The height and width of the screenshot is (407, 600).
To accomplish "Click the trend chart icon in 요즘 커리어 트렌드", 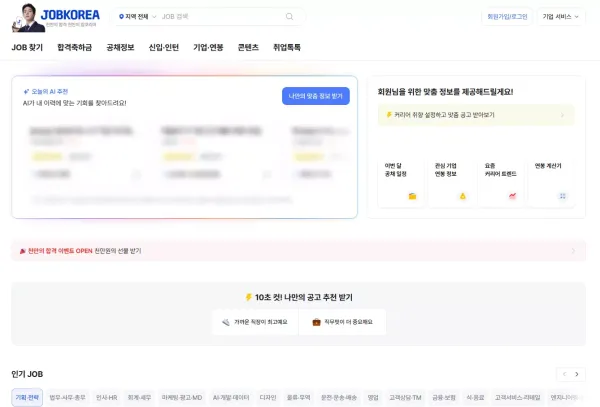I will (512, 196).
